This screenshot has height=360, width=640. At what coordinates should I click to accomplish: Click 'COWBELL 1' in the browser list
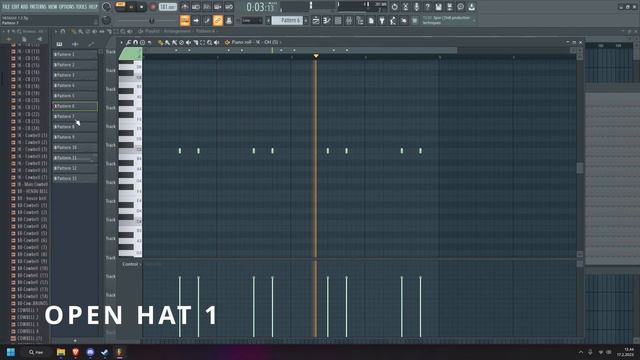tap(28, 310)
